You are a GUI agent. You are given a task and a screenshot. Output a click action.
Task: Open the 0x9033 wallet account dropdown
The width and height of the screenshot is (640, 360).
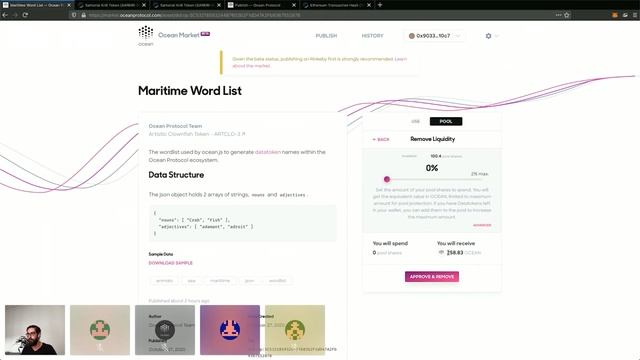click(434, 36)
